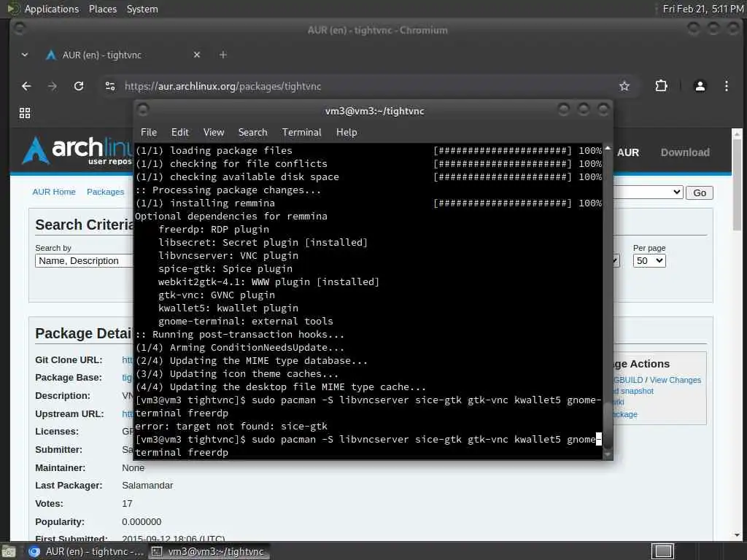Image resolution: width=747 pixels, height=560 pixels.
Task: Open Chromium three-dot menu
Action: pyautogui.click(x=726, y=86)
